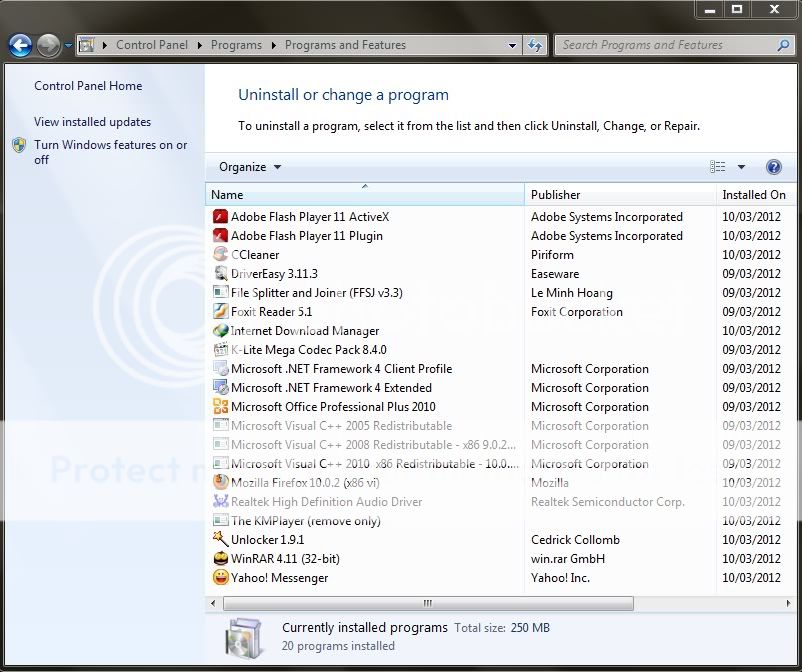Image resolution: width=802 pixels, height=672 pixels.
Task: Click Realtek High Definition Audio Driver icon
Action: pyautogui.click(x=220, y=501)
